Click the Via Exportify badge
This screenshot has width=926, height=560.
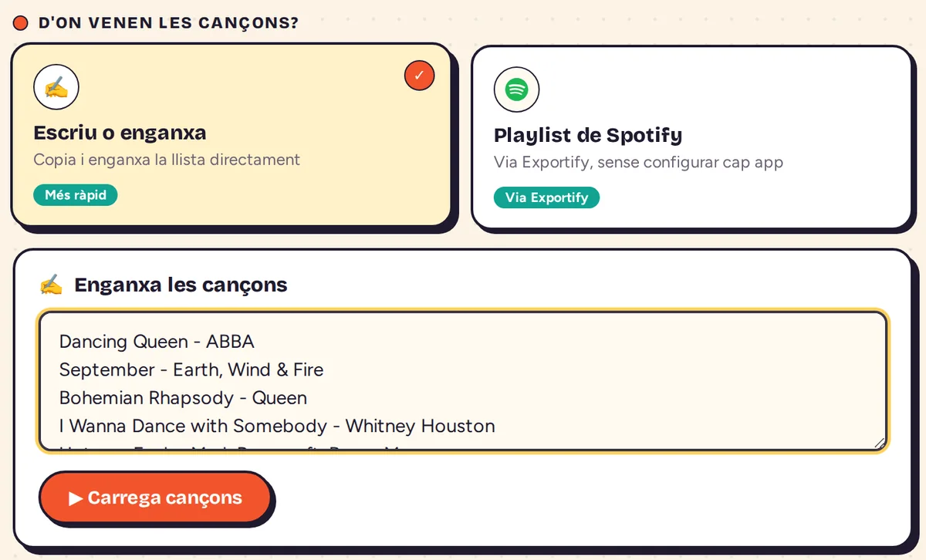click(x=546, y=197)
